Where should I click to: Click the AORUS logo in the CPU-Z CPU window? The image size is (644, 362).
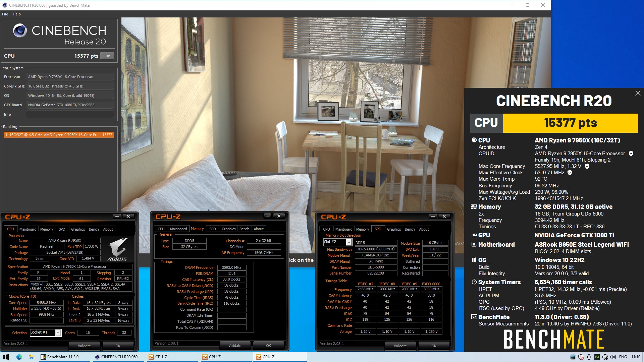[x=117, y=250]
